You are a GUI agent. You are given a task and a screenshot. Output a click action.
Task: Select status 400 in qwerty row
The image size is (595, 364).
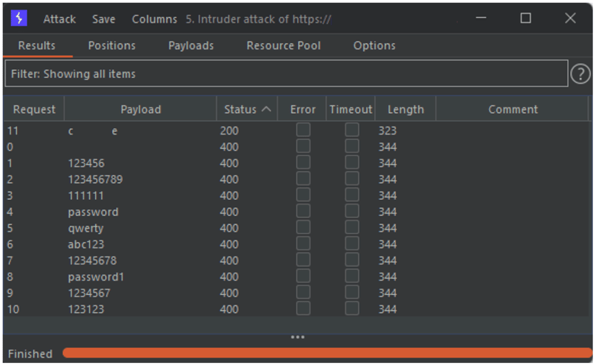pyautogui.click(x=229, y=228)
